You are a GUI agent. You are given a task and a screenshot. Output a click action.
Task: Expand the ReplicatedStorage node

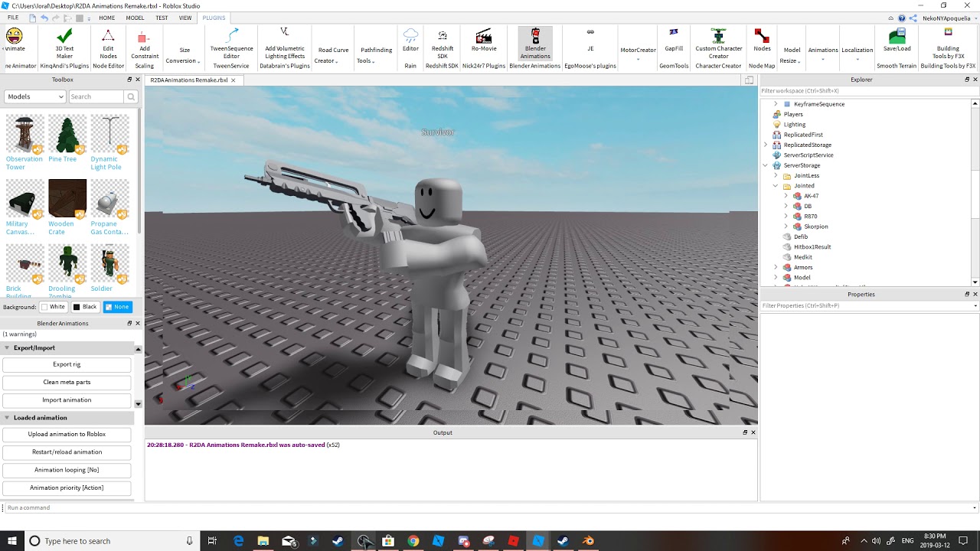pyautogui.click(x=765, y=145)
